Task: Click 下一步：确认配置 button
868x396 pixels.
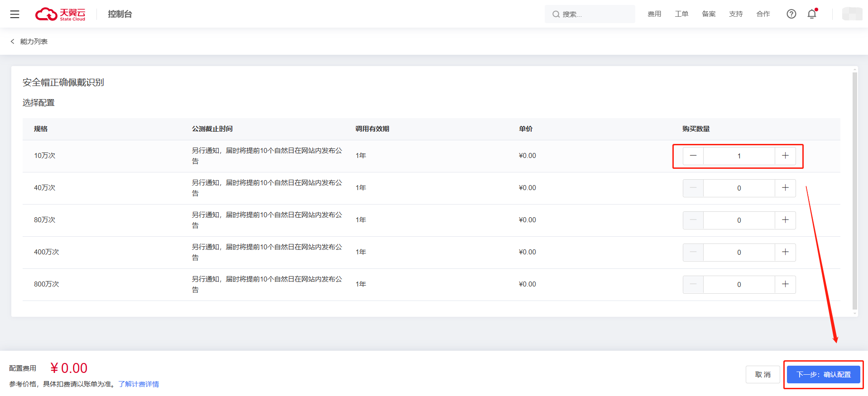Action: tap(823, 374)
